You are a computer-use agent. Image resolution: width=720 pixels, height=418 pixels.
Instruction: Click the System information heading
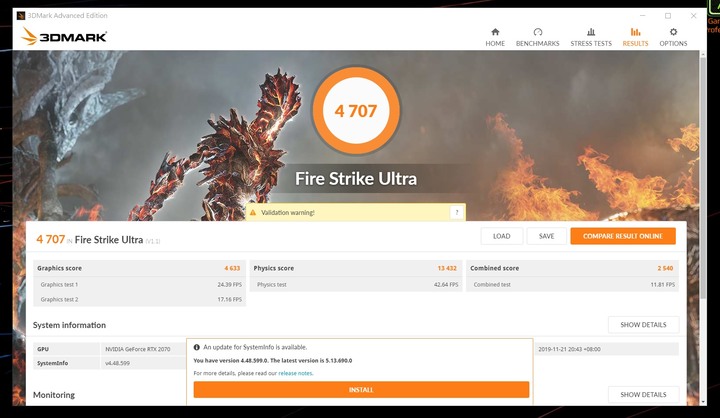(69, 325)
